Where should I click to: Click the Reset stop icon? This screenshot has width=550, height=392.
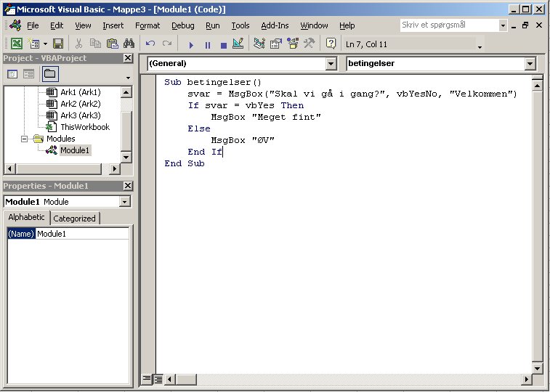click(224, 45)
